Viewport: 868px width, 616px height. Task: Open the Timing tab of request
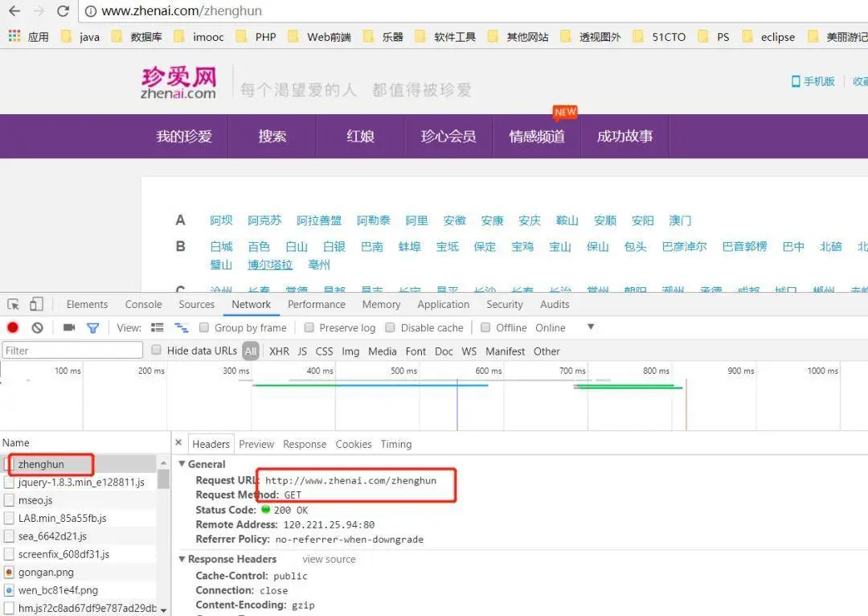(396, 444)
